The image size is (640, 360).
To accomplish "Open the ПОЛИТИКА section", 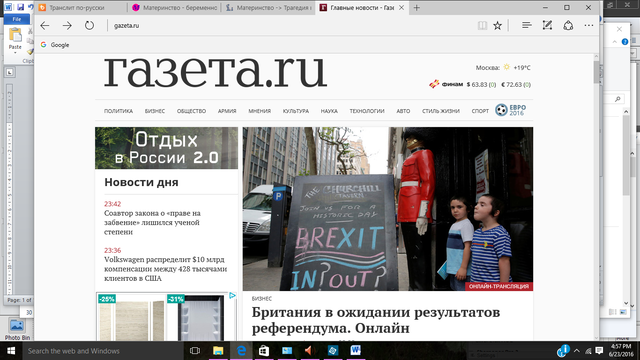I will pyautogui.click(x=118, y=111).
